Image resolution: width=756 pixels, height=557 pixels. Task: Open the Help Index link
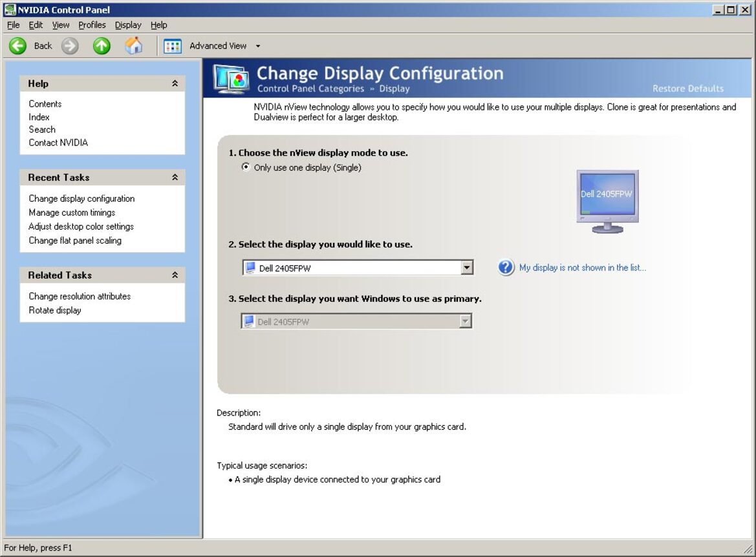39,116
